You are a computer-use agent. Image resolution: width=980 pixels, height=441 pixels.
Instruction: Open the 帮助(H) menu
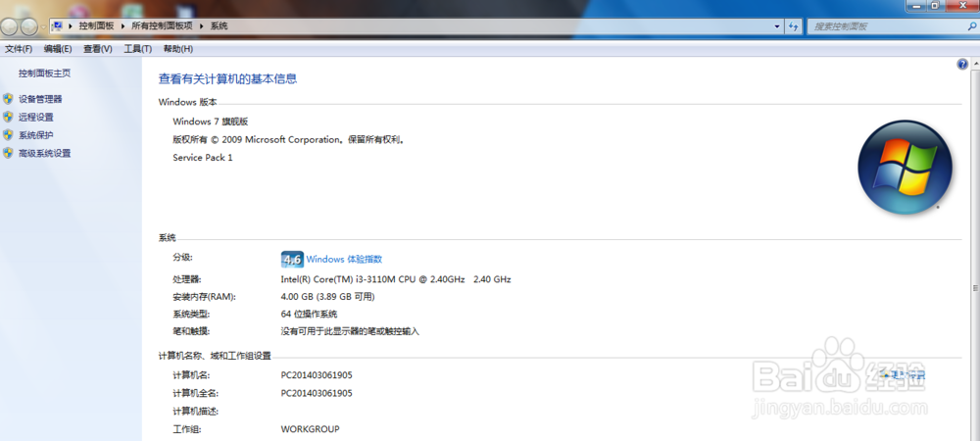click(178, 49)
